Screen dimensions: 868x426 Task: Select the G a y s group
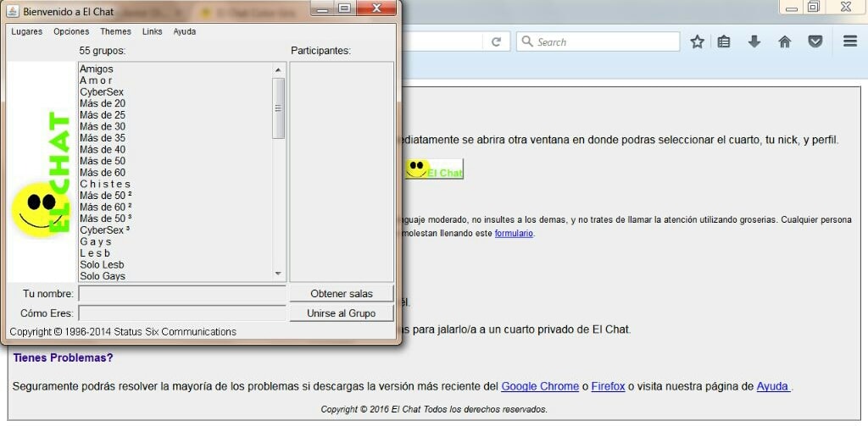click(x=175, y=241)
